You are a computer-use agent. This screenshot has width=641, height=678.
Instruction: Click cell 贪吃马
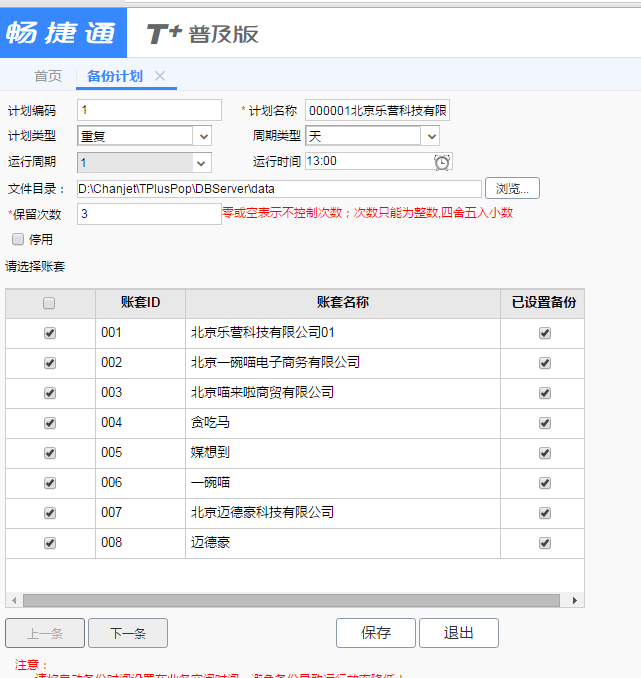point(343,423)
